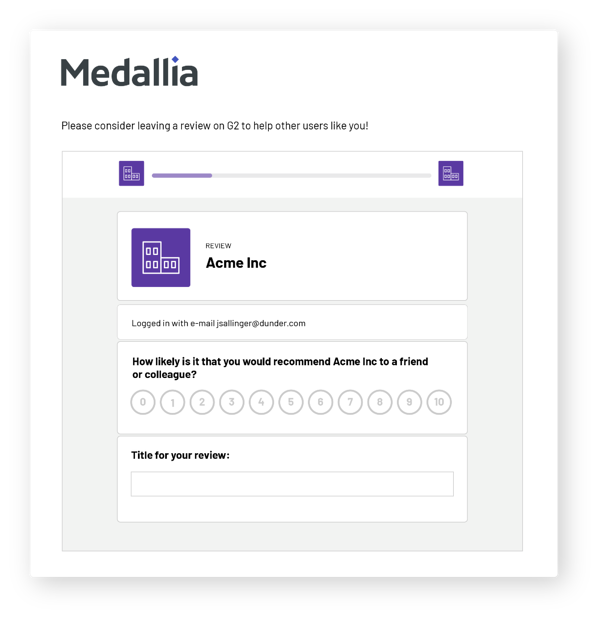Click the large Acme Inc company logo
Screen dimensions: 600x619
[x=161, y=257]
